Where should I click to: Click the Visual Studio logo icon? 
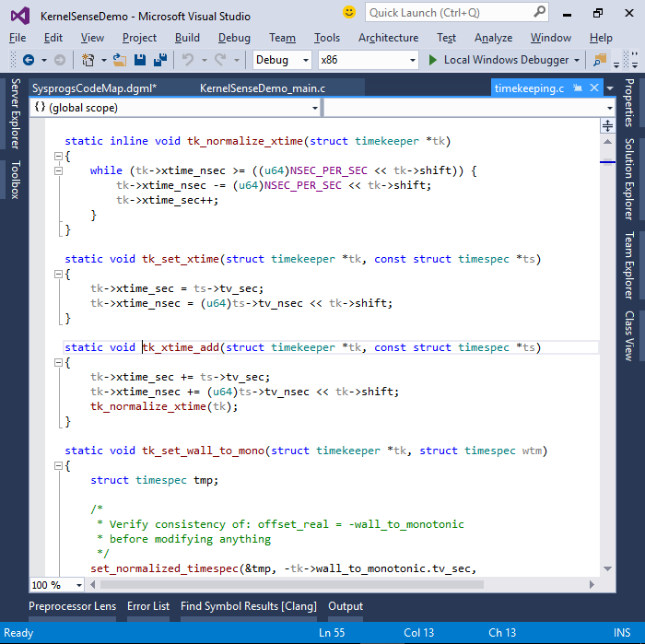20,16
